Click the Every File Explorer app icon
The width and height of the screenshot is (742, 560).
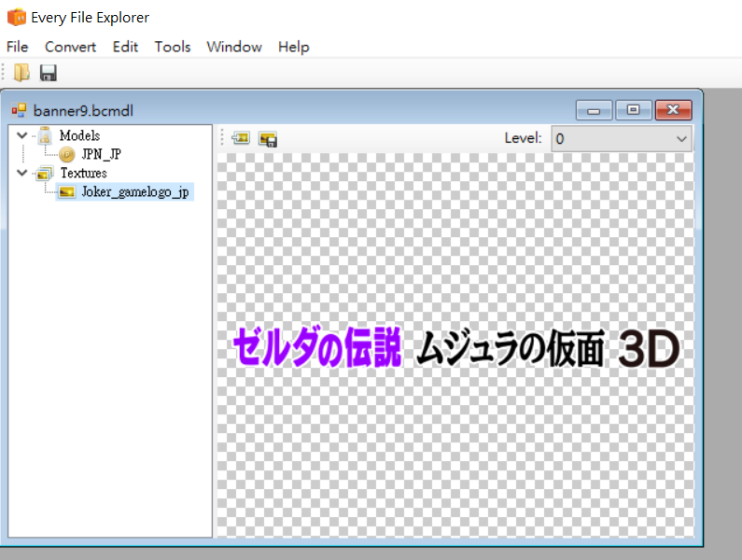(17, 18)
